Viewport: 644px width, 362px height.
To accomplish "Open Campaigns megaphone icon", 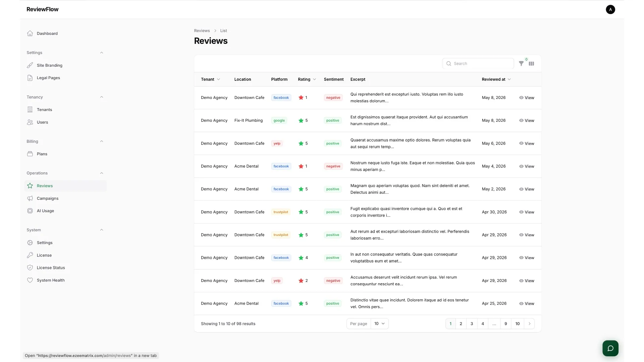I will click(30, 198).
